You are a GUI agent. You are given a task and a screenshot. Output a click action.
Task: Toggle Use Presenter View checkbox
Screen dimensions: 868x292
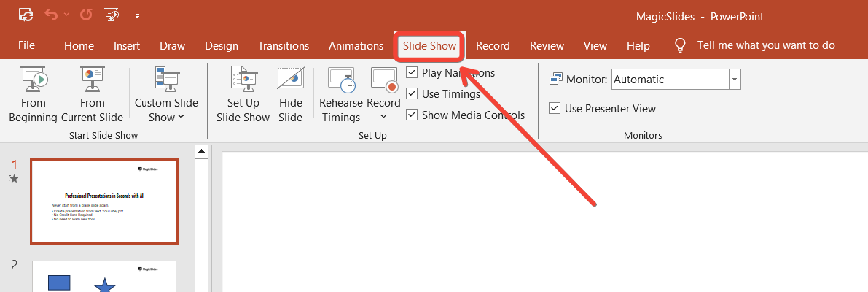point(554,108)
